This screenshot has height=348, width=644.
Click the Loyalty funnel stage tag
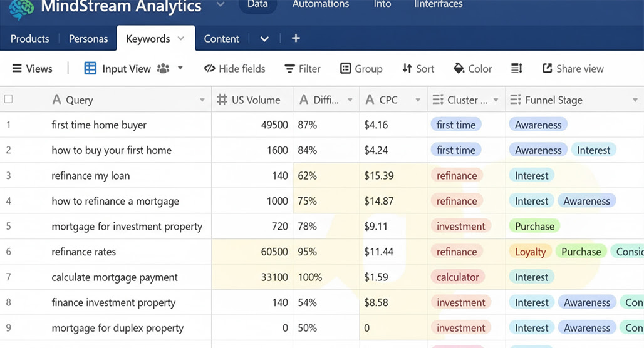(530, 252)
